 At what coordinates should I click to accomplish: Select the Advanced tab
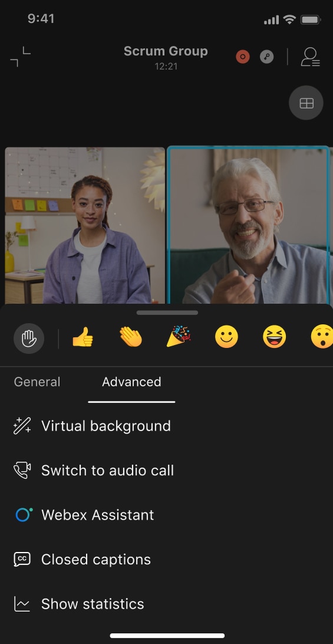(131, 382)
